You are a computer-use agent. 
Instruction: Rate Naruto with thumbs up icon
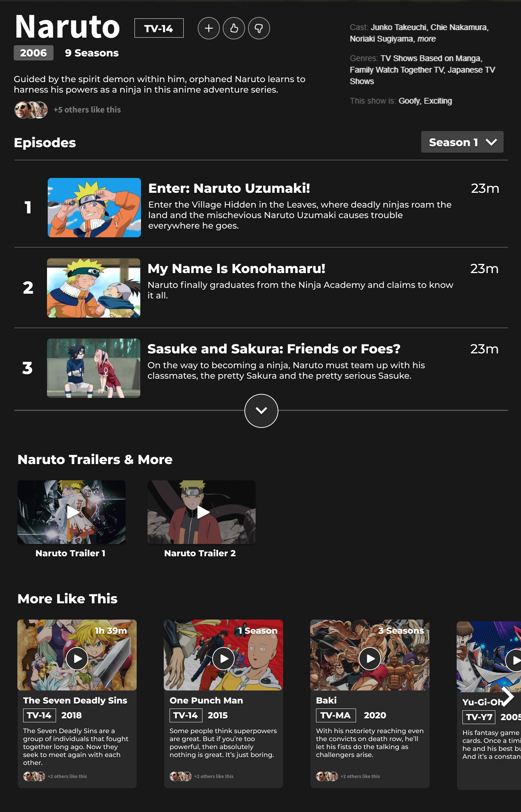tap(234, 28)
